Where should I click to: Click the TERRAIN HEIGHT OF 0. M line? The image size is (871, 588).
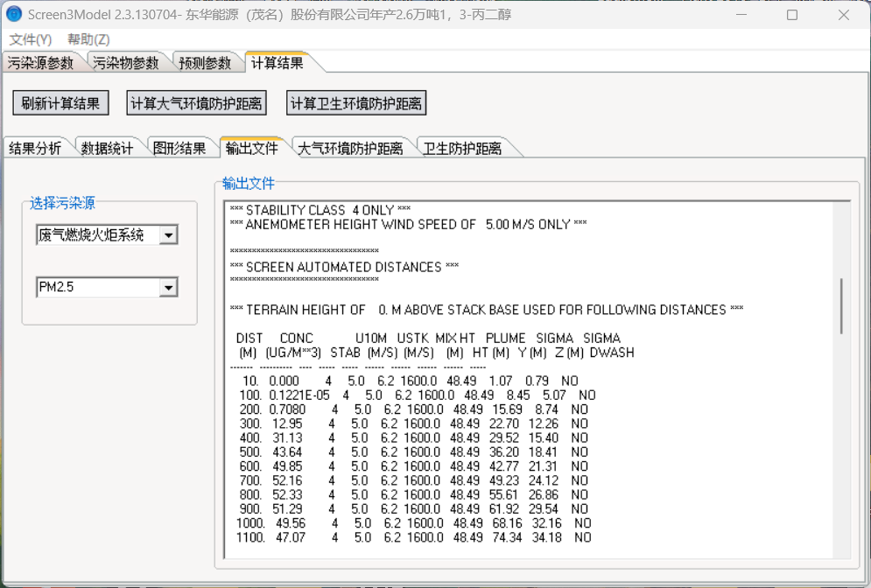coord(487,310)
